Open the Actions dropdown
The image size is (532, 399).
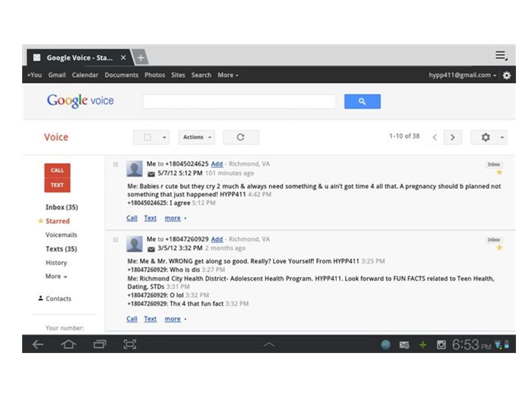point(197,137)
